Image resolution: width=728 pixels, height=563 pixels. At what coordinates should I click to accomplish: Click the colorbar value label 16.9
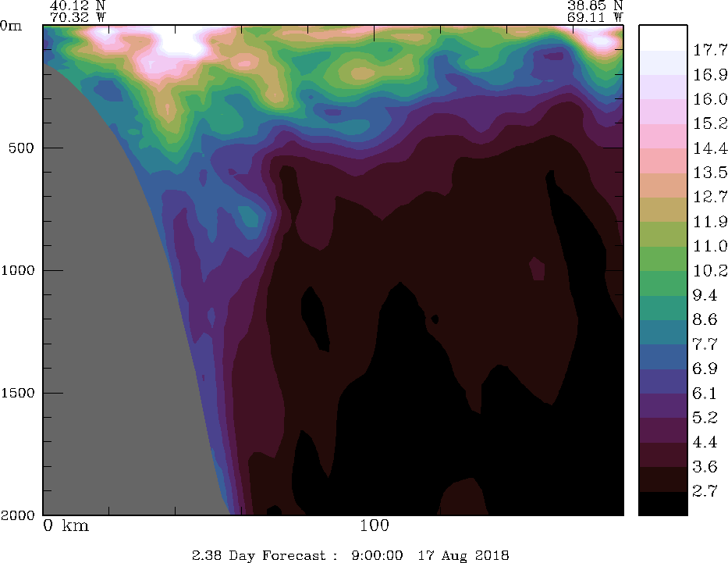point(710,74)
